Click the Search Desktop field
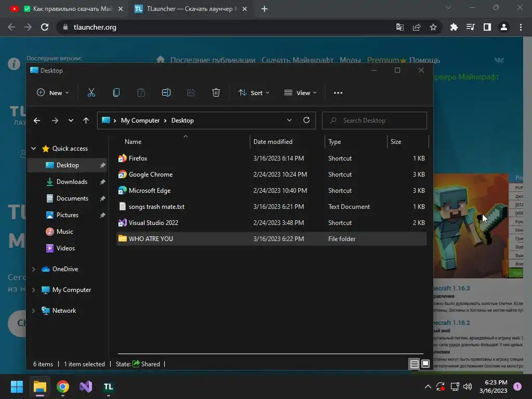This screenshot has height=399, width=532. click(x=374, y=121)
